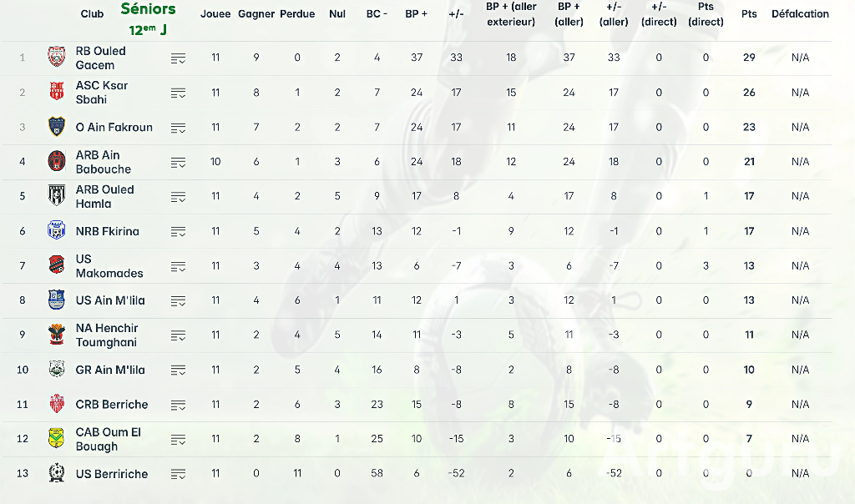855x504 pixels.
Task: Click the NRB Fkirina club logo
Action: coord(56,231)
